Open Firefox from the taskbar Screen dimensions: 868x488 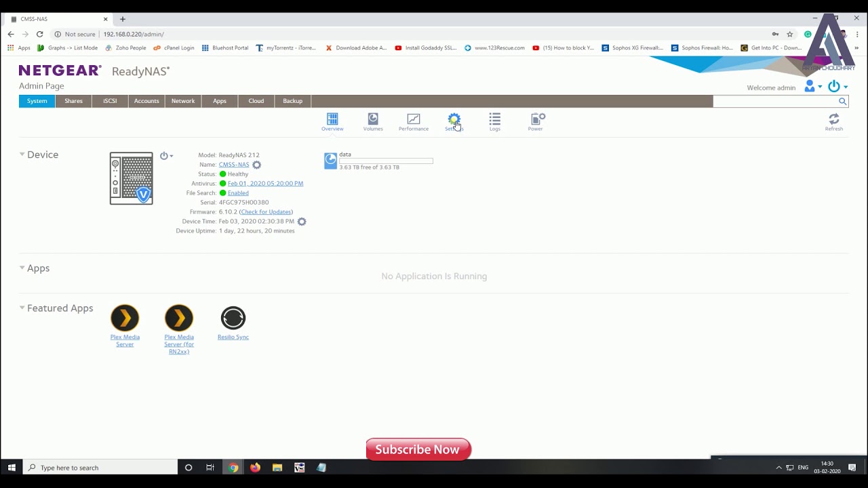pyautogui.click(x=255, y=468)
